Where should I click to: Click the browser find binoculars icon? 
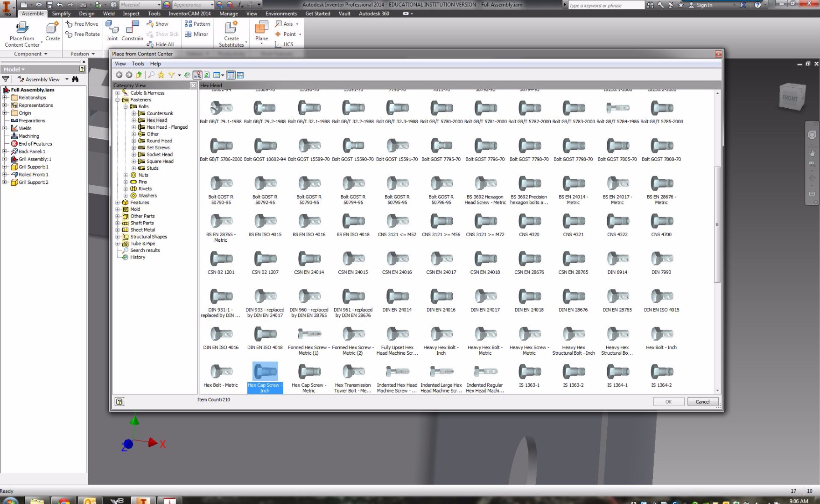tap(75, 79)
